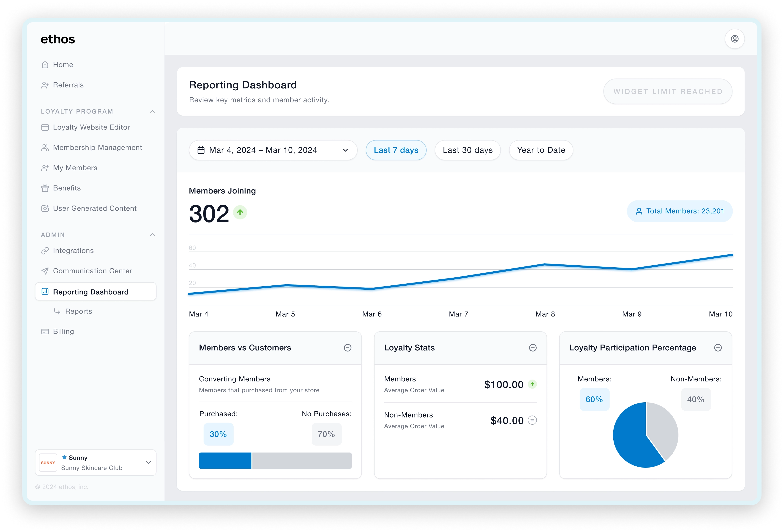The width and height of the screenshot is (784, 532).
Task: Remove the Loyalty Stats widget
Action: pyautogui.click(x=533, y=348)
